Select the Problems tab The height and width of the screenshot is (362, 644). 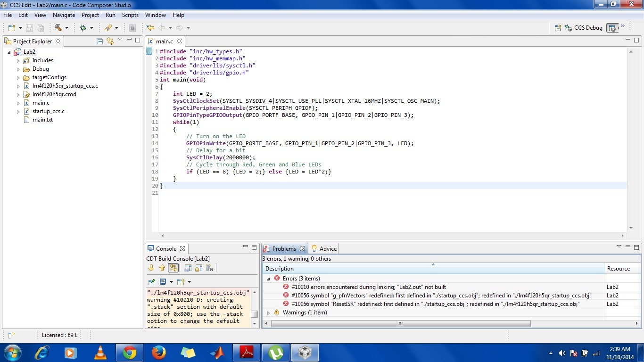[284, 248]
